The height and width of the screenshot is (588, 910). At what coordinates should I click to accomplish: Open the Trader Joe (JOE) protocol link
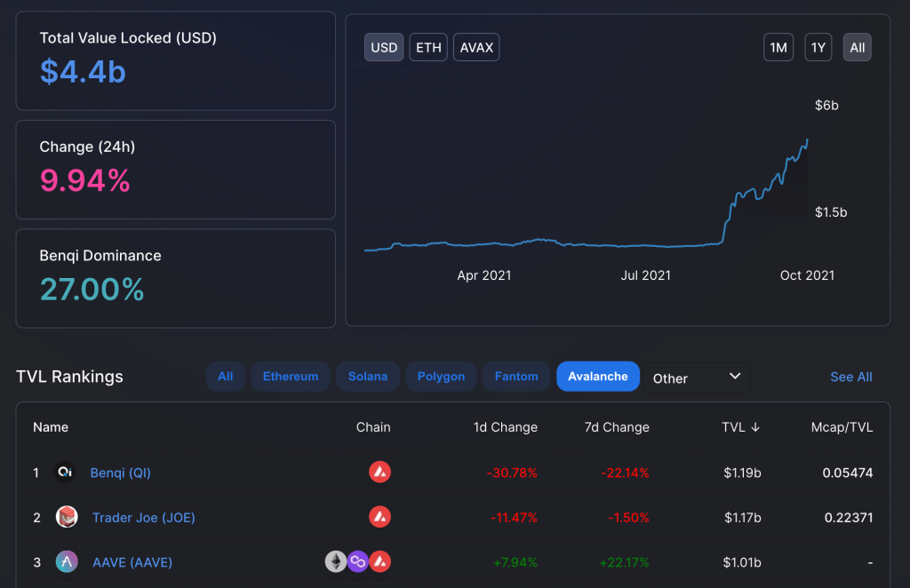144,517
